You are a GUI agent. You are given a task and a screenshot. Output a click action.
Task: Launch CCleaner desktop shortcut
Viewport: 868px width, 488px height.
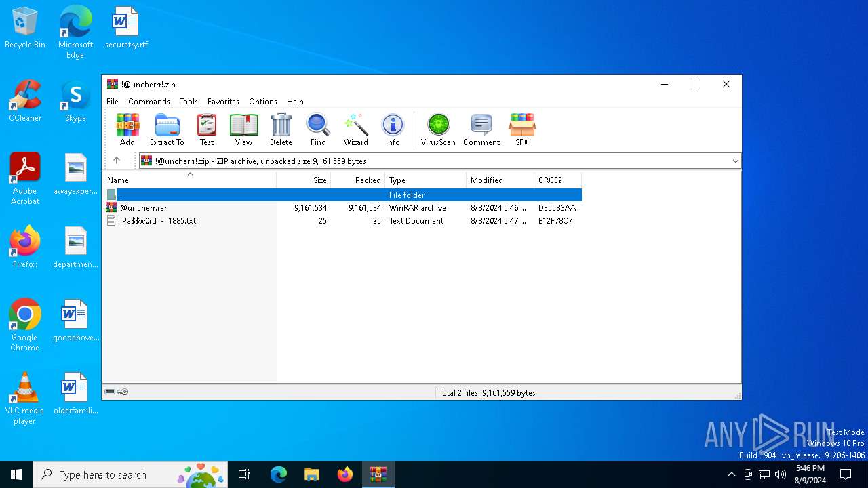tap(25, 102)
